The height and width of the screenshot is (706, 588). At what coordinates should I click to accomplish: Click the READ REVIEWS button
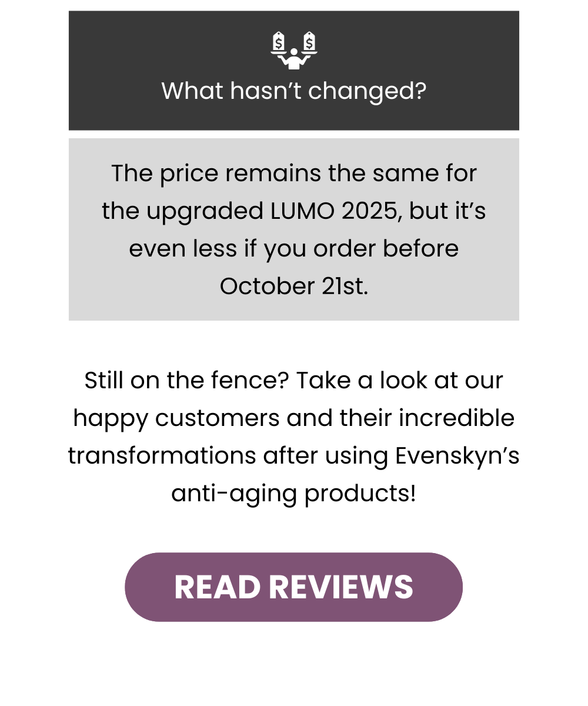pos(294,587)
